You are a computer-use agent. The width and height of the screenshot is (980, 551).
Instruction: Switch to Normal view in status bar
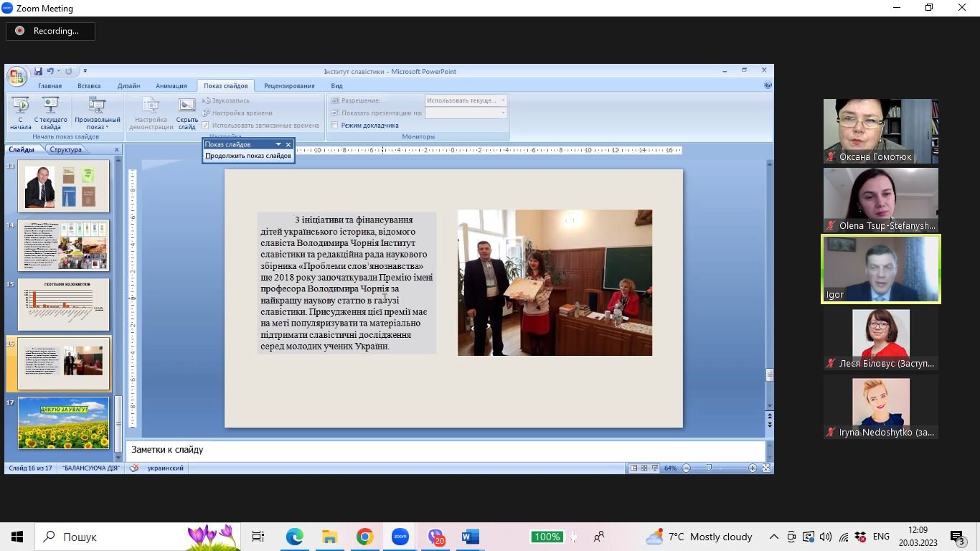tap(633, 468)
